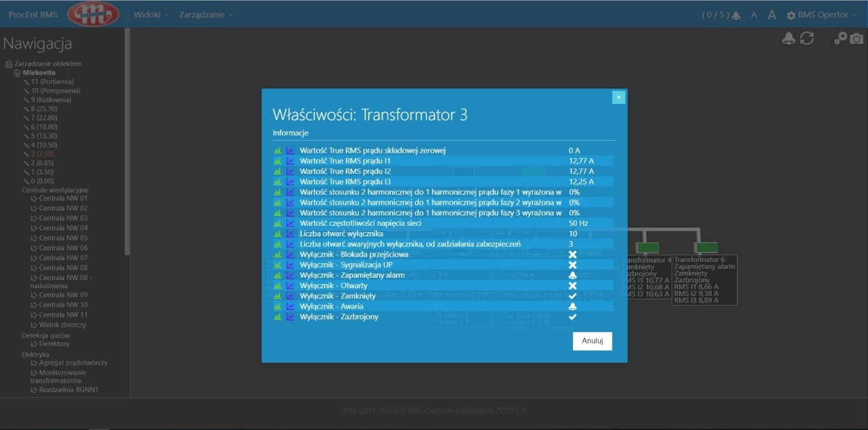Open the Zarządzanie dropdown menu
Viewport: 868px width, 430px height.
[205, 15]
